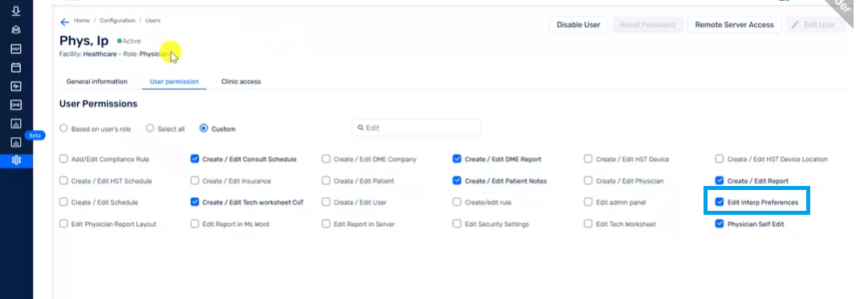Screen dimensions: 868x299
Task: Open the DME sidebar icon
Action: (16, 105)
